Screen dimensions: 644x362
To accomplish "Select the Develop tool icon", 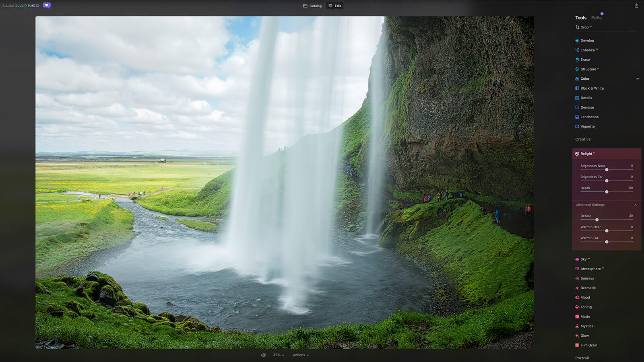I will coord(577,41).
